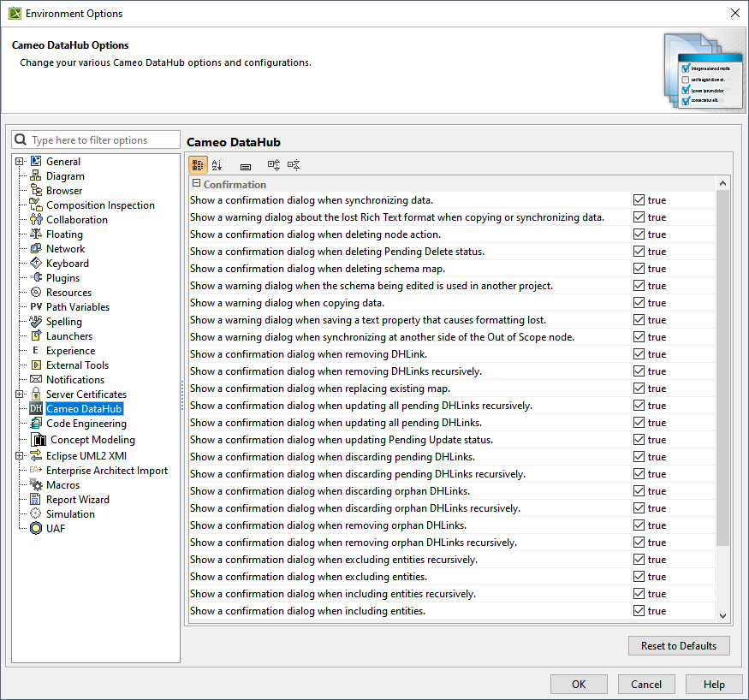Expand the General tree node
Image resolution: width=749 pixels, height=700 pixels.
pyautogui.click(x=19, y=162)
